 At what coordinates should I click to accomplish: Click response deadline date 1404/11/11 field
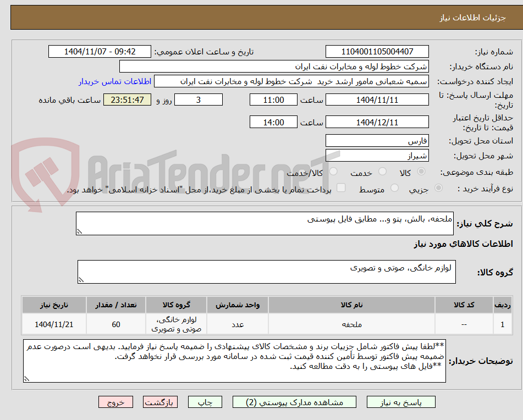tap(377, 100)
